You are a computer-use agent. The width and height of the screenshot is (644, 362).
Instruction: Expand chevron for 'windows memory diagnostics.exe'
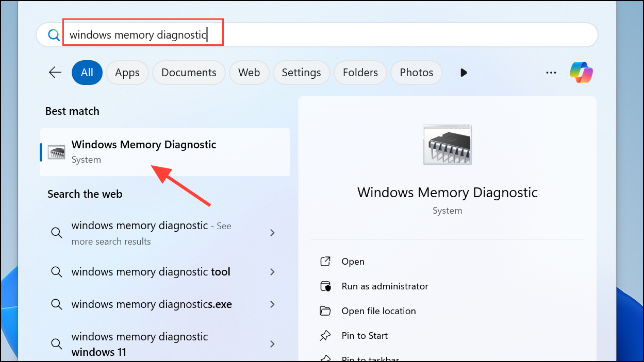273,304
